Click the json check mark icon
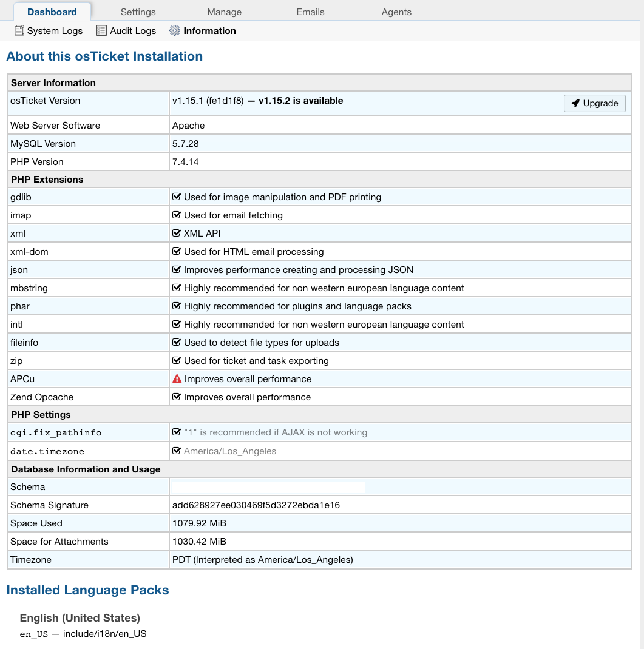Screen dimensions: 644x649 (177, 269)
